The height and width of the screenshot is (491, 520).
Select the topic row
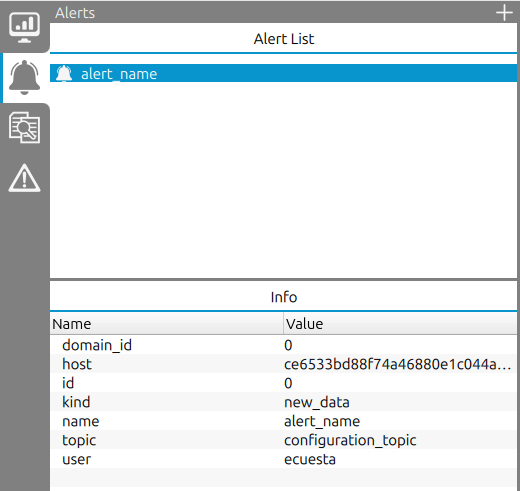283,440
